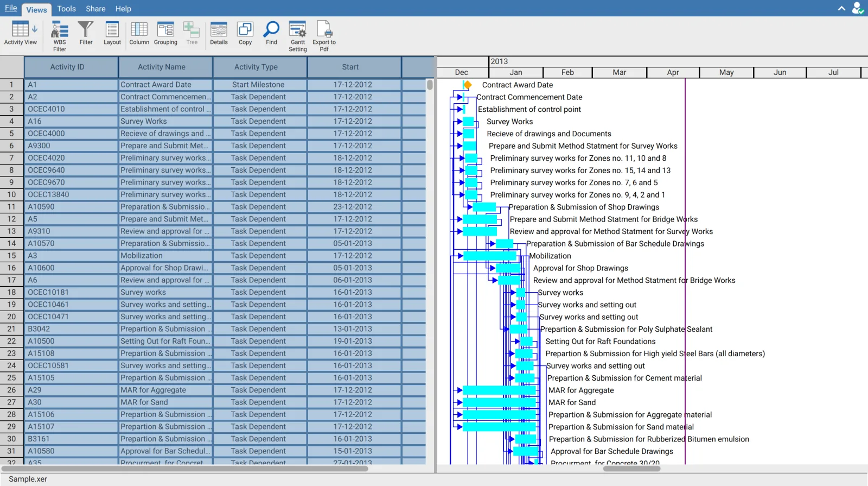Click the 'Sample.xer' file name in status bar
The image size is (868, 486).
click(x=28, y=479)
